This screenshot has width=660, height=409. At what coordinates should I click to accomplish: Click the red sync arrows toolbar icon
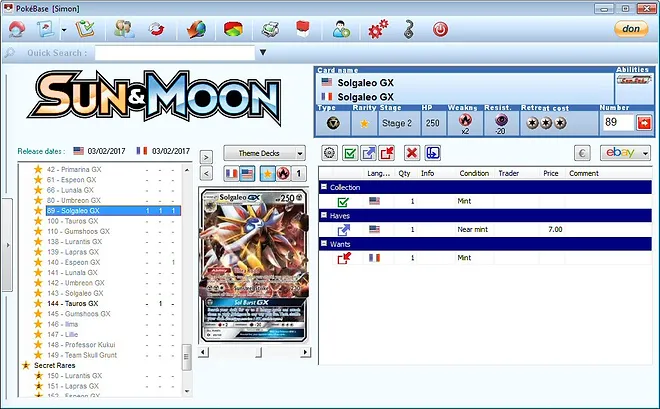point(157,29)
